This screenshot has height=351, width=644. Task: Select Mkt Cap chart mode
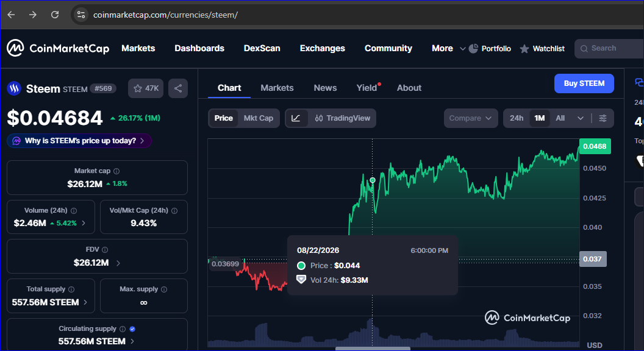[x=259, y=118]
